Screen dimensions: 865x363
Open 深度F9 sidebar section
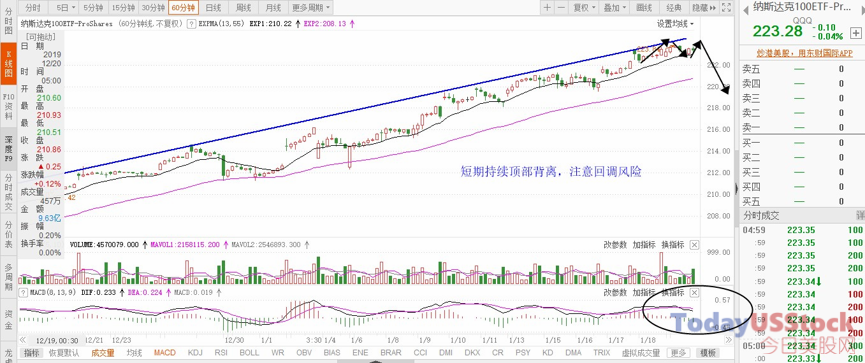[x=8, y=148]
